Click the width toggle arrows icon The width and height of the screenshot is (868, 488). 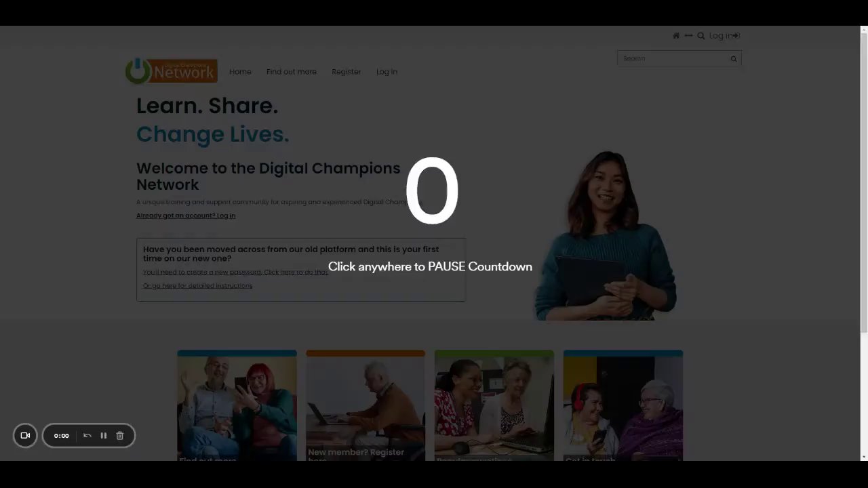coord(688,36)
